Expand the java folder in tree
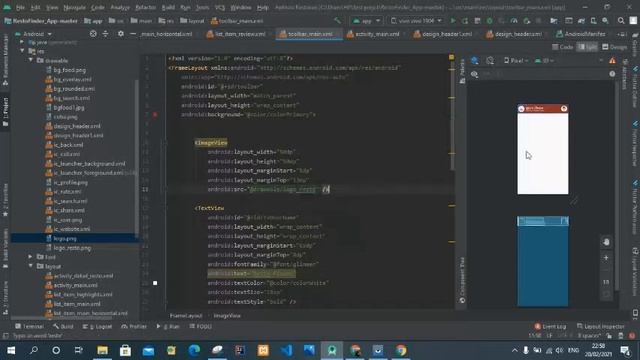The image size is (640, 360). pyautogui.click(x=22, y=42)
